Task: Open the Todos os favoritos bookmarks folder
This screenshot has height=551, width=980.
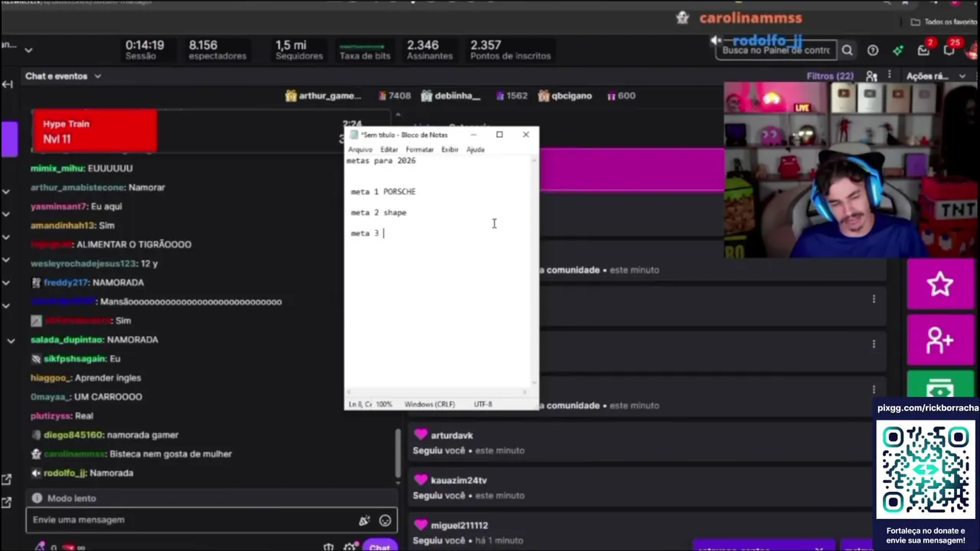Action: point(943,22)
